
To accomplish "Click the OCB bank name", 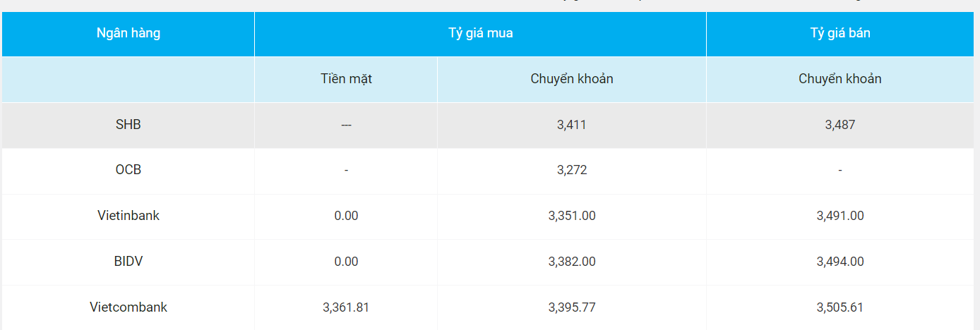I will click(x=129, y=170).
